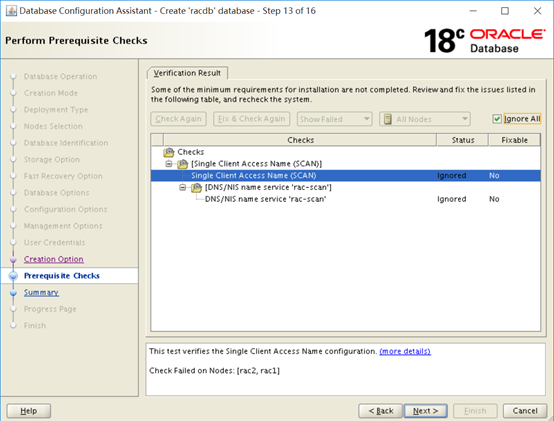Click the Storage Option step label

(x=52, y=160)
